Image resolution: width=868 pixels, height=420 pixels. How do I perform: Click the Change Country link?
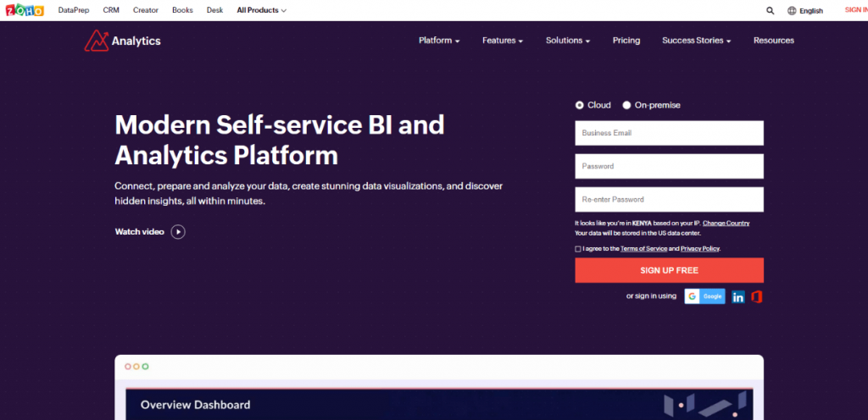pos(726,224)
